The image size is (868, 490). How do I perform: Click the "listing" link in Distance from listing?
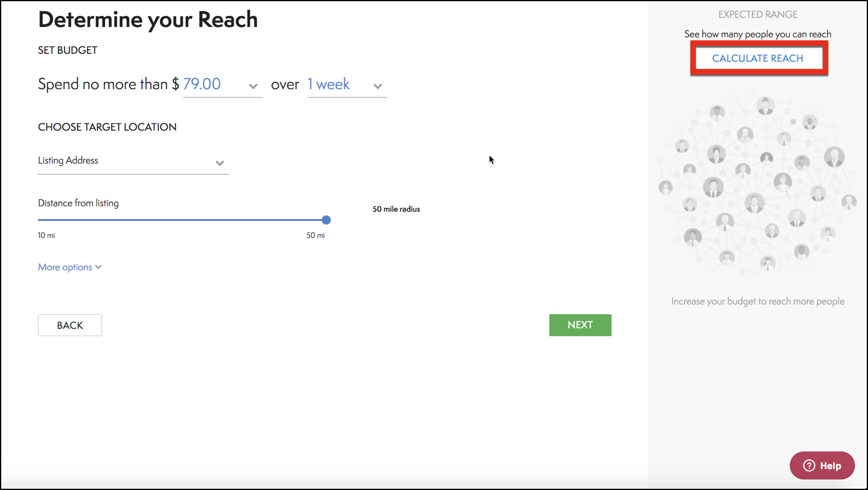[x=109, y=203]
